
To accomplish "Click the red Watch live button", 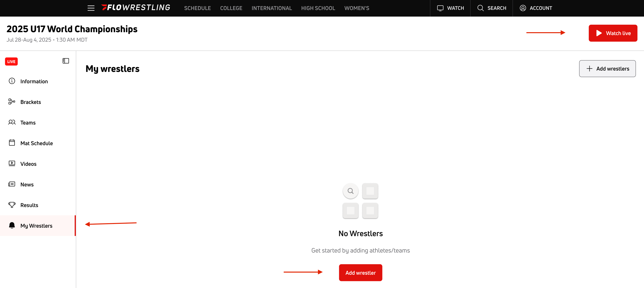I will point(613,33).
